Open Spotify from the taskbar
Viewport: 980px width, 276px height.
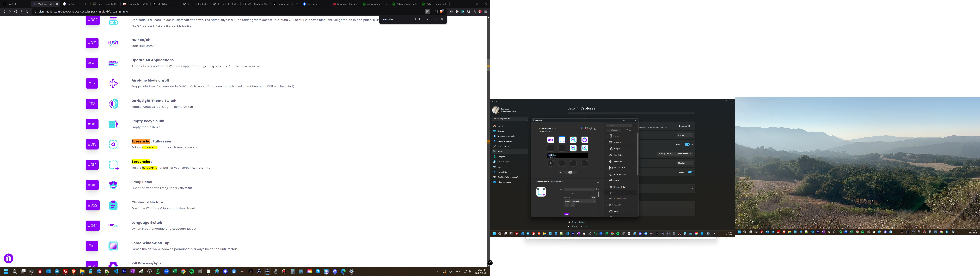tap(192, 271)
